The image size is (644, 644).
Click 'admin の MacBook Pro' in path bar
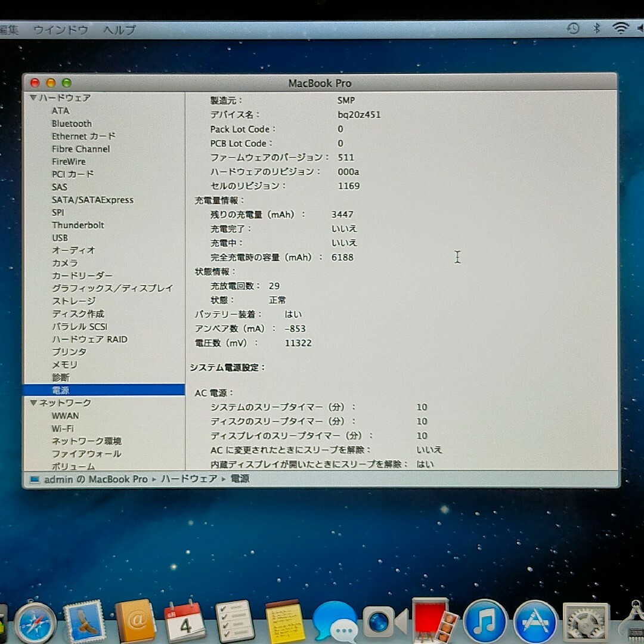(x=95, y=479)
